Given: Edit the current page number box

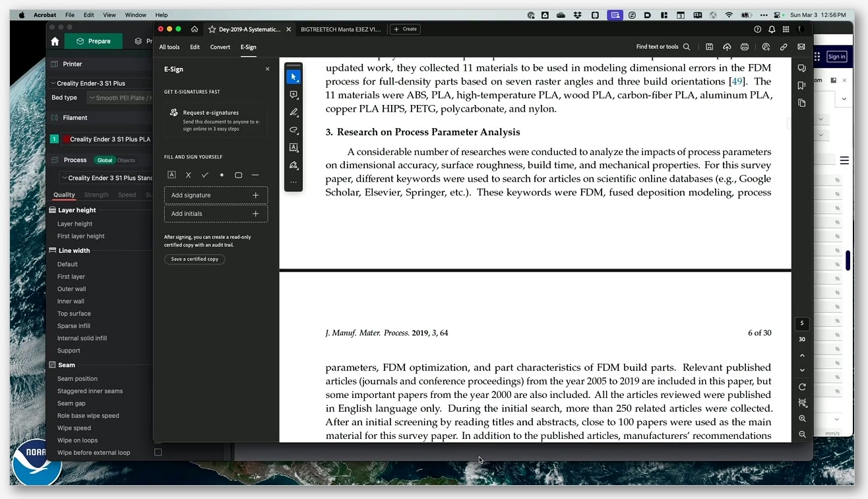Looking at the screenshot, I should (x=802, y=323).
